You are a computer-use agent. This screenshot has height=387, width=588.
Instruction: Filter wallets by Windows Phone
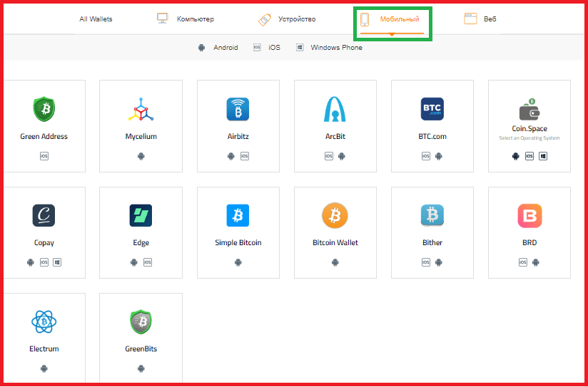329,48
